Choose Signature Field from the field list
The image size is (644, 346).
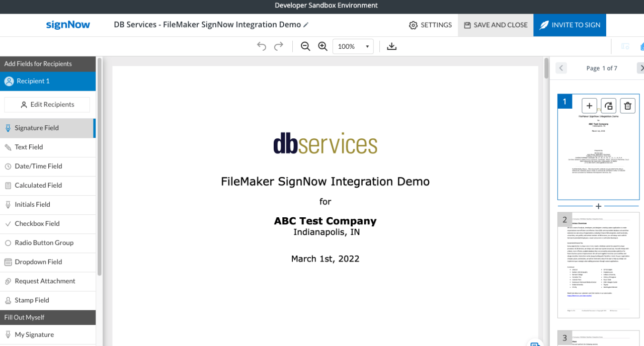48,128
